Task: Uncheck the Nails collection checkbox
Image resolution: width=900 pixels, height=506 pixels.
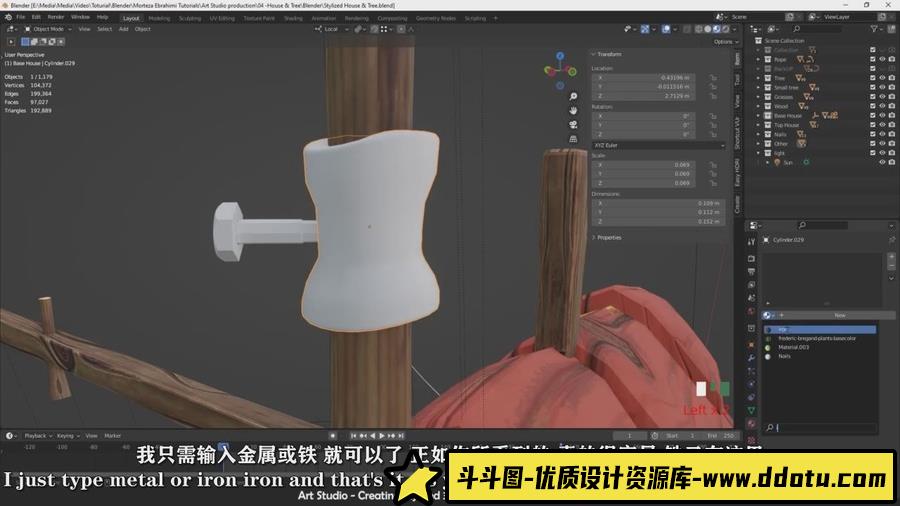Action: tap(872, 134)
